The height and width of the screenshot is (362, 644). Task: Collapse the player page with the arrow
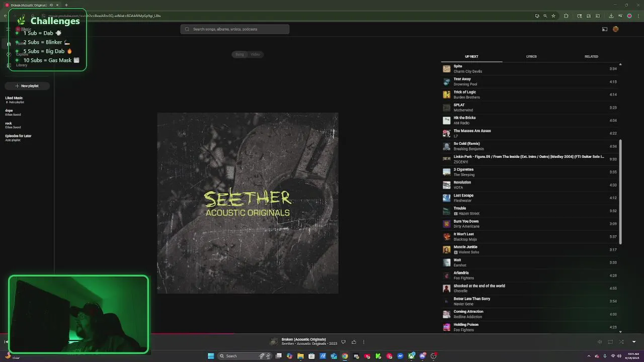tap(634, 342)
